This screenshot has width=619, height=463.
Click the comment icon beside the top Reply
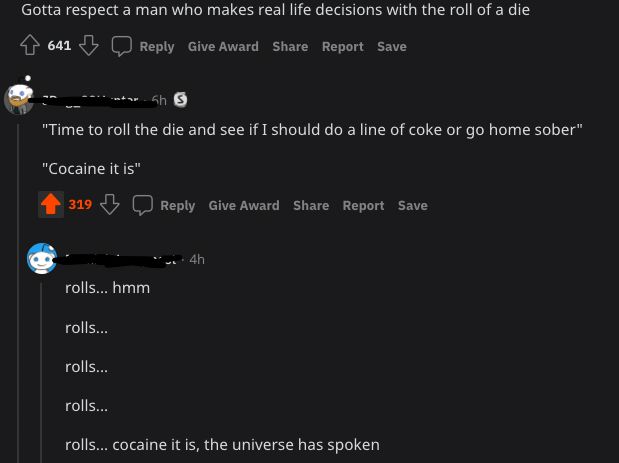(121, 46)
